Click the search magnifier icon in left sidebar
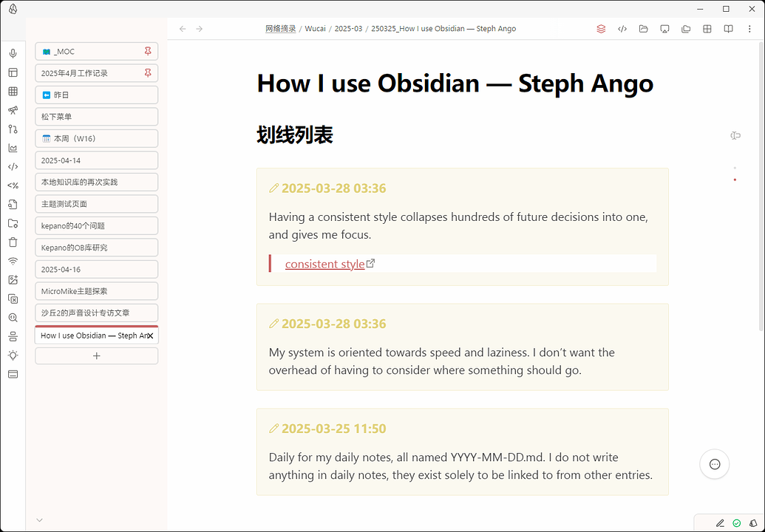Screen dimensions: 765x532 tap(13, 316)
